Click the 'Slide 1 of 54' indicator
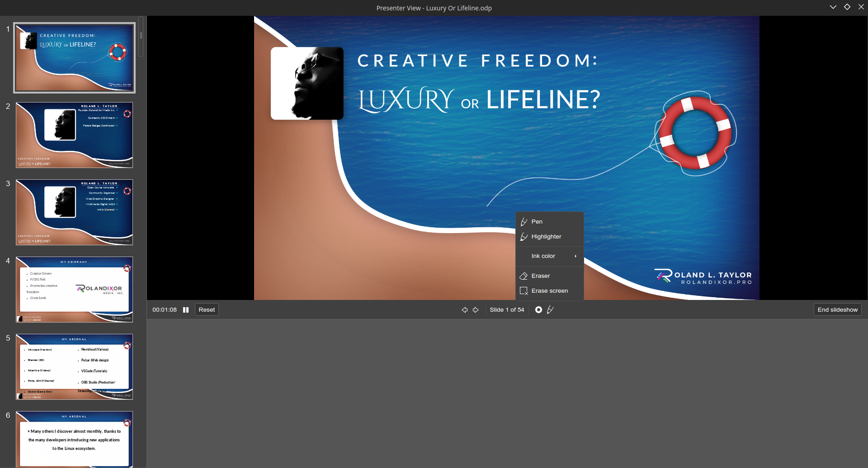The height and width of the screenshot is (468, 868). [507, 309]
